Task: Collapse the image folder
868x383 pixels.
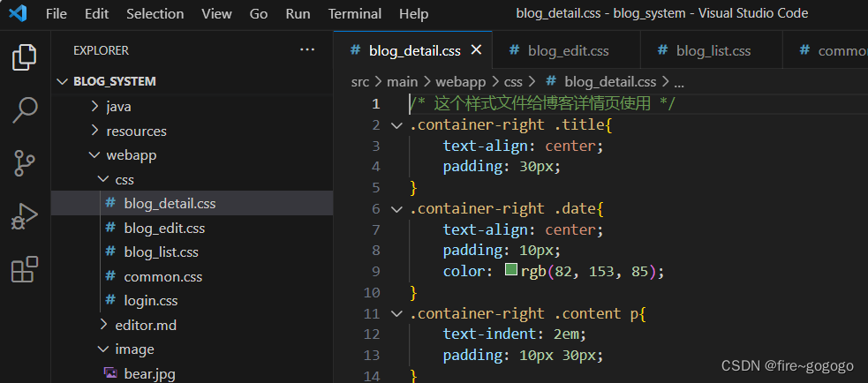Action: 103,349
